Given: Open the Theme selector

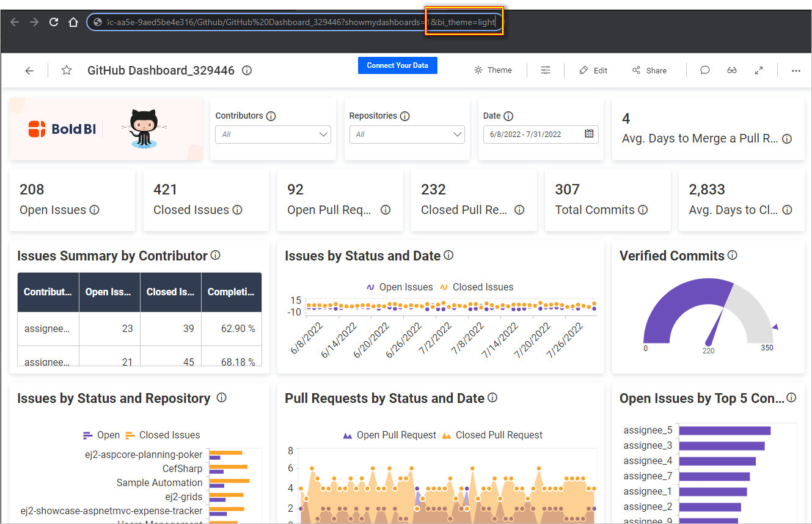Looking at the screenshot, I should click(493, 70).
